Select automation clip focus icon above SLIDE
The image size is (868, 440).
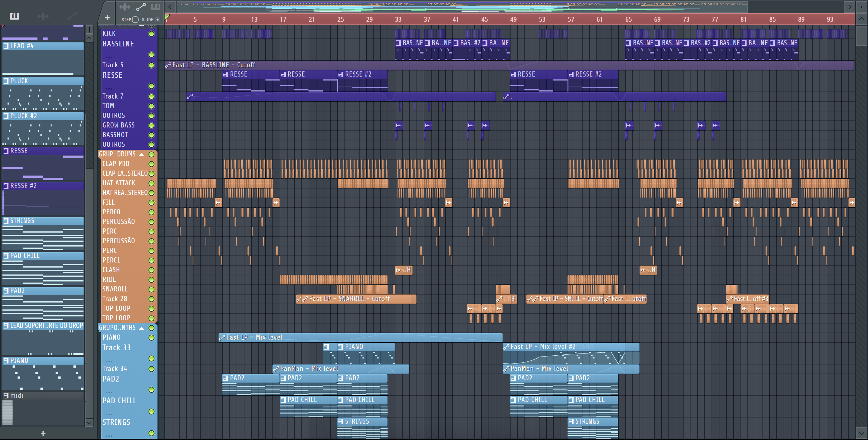[141, 6]
